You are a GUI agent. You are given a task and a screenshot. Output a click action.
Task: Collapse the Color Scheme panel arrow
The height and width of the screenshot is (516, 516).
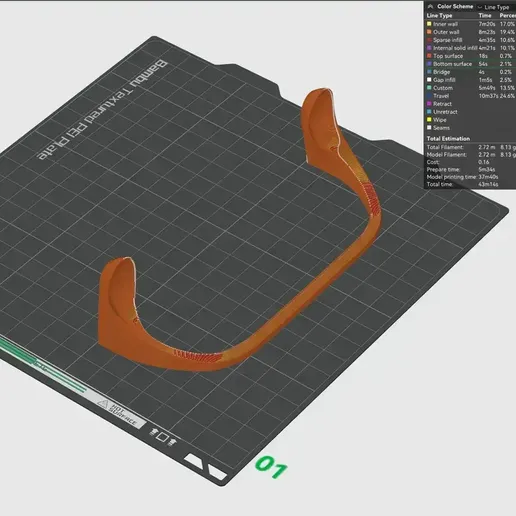pyautogui.click(x=430, y=6)
